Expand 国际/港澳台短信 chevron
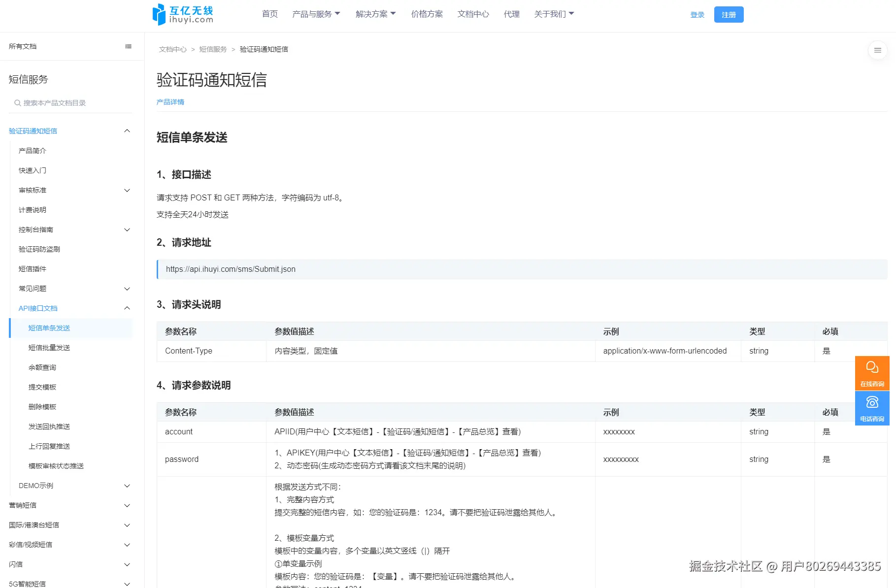Image resolution: width=896 pixels, height=588 pixels. 127,525
